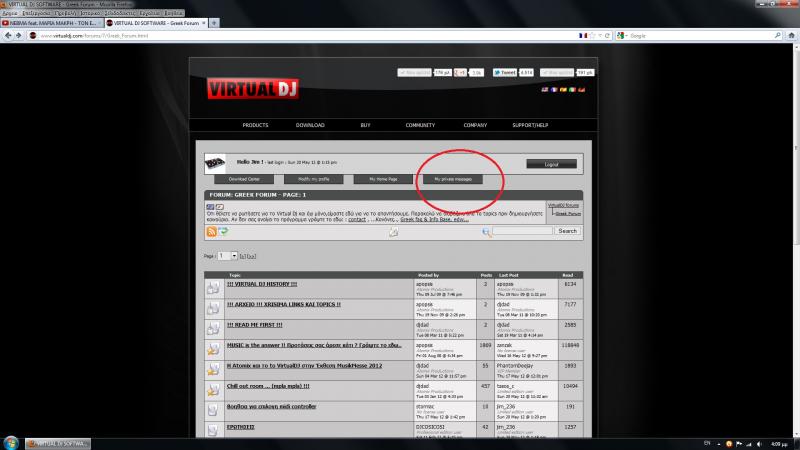Screen dimensions: 800x450
Task: Open the SUPPORT/HELP menu
Action: tap(530, 125)
